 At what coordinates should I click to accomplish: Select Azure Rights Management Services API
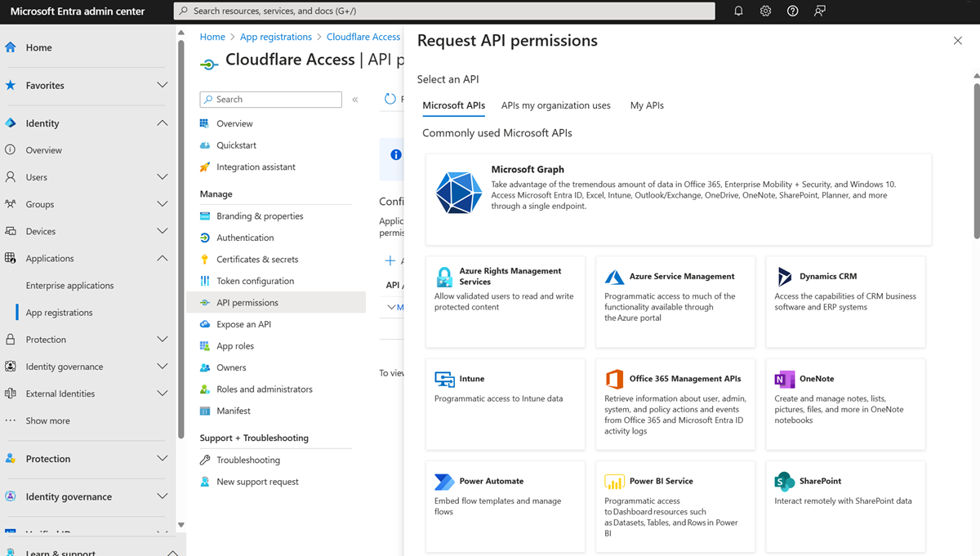click(505, 302)
